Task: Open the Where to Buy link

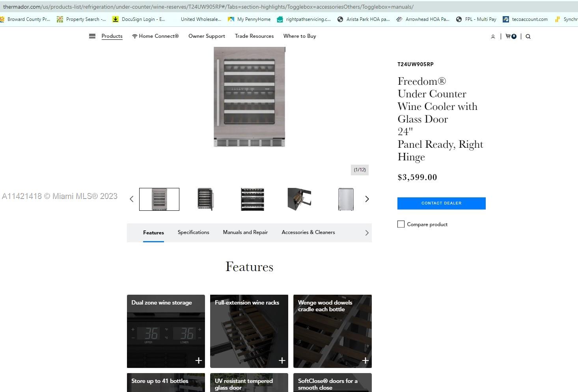Action: (299, 36)
